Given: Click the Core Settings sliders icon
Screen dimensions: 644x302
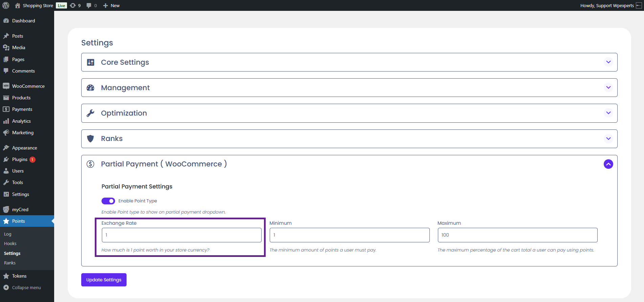Looking at the screenshot, I should (91, 62).
